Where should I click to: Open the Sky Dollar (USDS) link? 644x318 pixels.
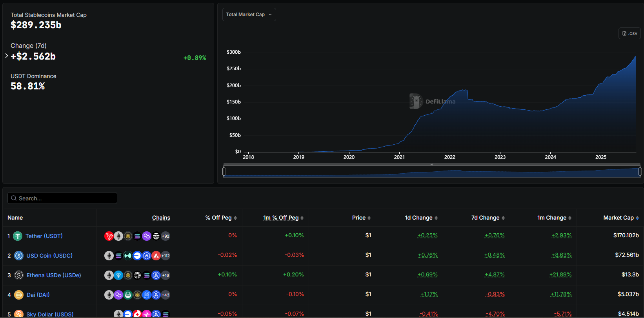[50, 314]
